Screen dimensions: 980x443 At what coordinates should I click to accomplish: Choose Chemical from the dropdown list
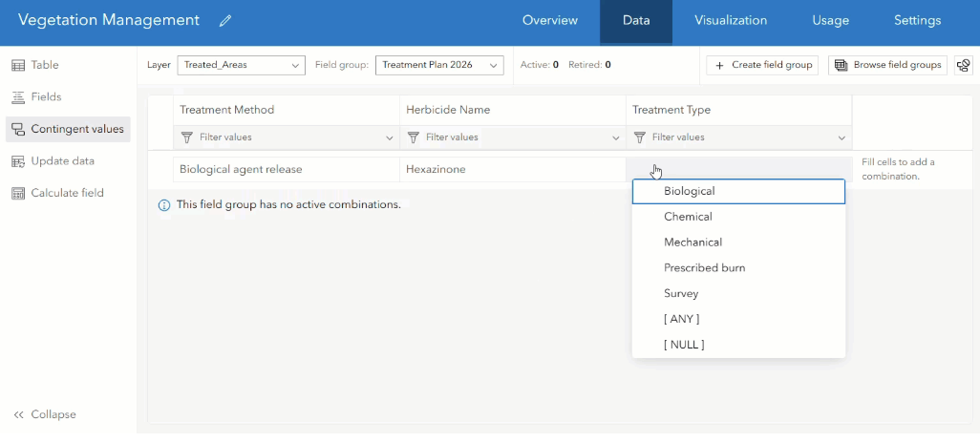738,217
